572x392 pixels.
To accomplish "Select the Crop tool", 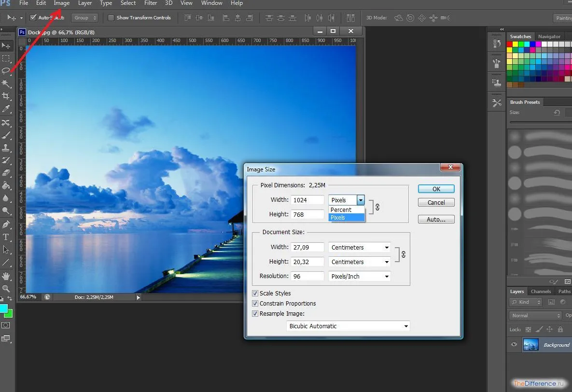I will point(6,96).
